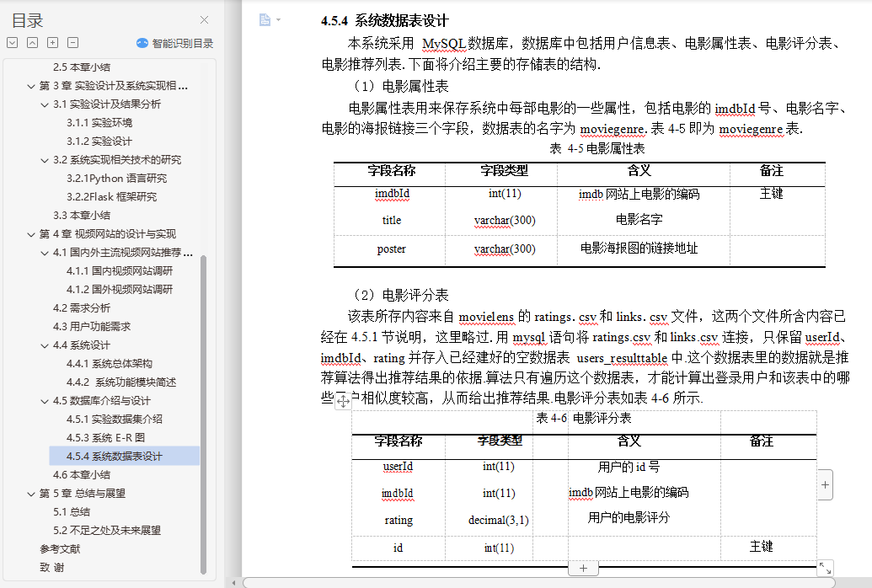Viewport: 872px width, 588px height.
Task: Go to 4.2 需求分析
Action: [x=82, y=308]
